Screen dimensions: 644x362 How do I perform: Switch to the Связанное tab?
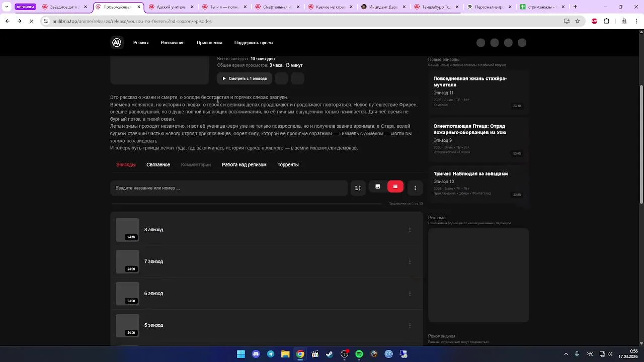[x=158, y=164]
